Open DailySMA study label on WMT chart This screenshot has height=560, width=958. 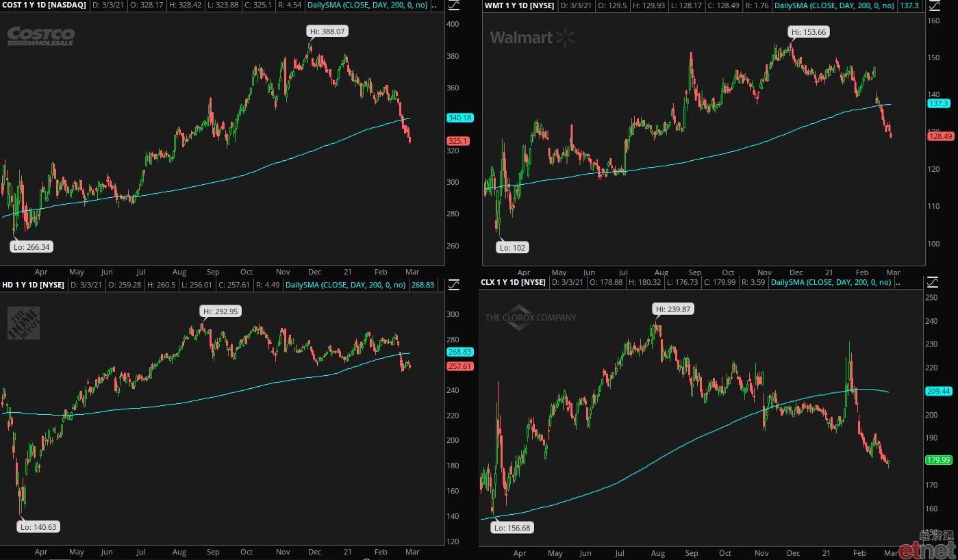[x=834, y=5]
